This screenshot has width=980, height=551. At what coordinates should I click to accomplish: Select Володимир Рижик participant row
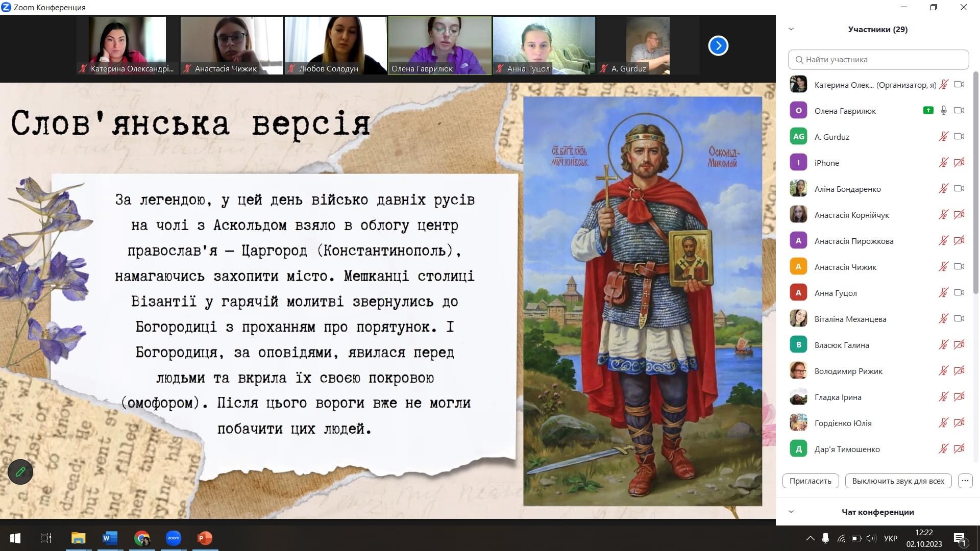click(x=877, y=371)
